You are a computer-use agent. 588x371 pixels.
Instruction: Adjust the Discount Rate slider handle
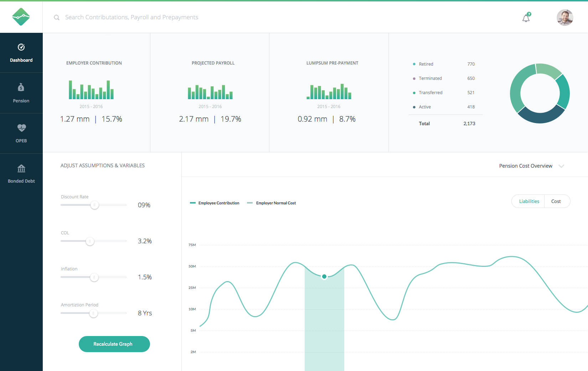94,205
